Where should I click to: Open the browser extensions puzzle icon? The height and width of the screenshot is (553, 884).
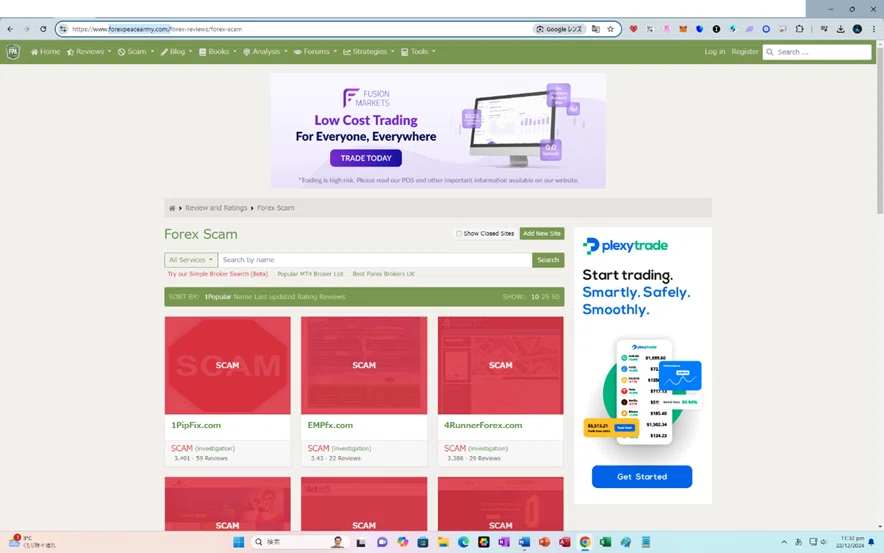coord(799,29)
